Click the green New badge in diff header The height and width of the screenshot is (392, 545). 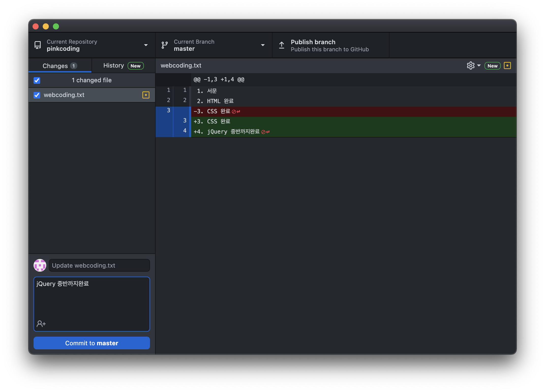[x=492, y=66]
